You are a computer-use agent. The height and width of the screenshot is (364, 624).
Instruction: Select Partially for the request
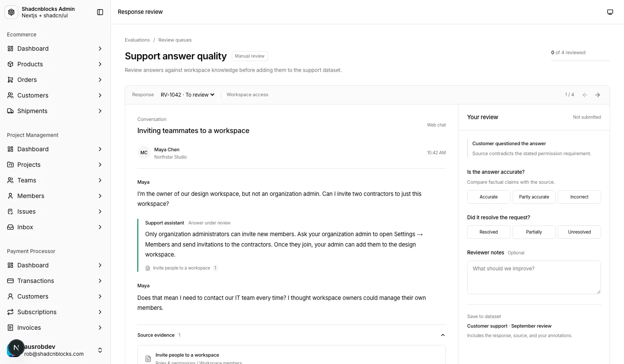(x=534, y=232)
